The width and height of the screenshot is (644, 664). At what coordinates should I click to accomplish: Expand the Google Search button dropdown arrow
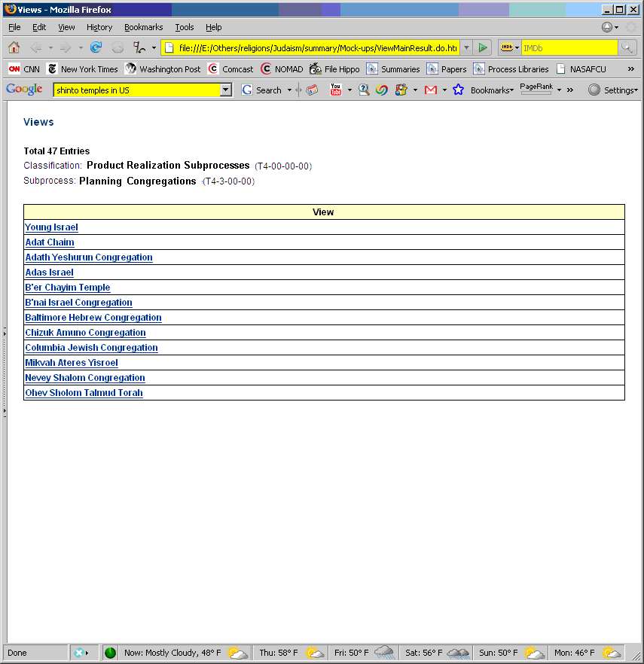tap(290, 90)
